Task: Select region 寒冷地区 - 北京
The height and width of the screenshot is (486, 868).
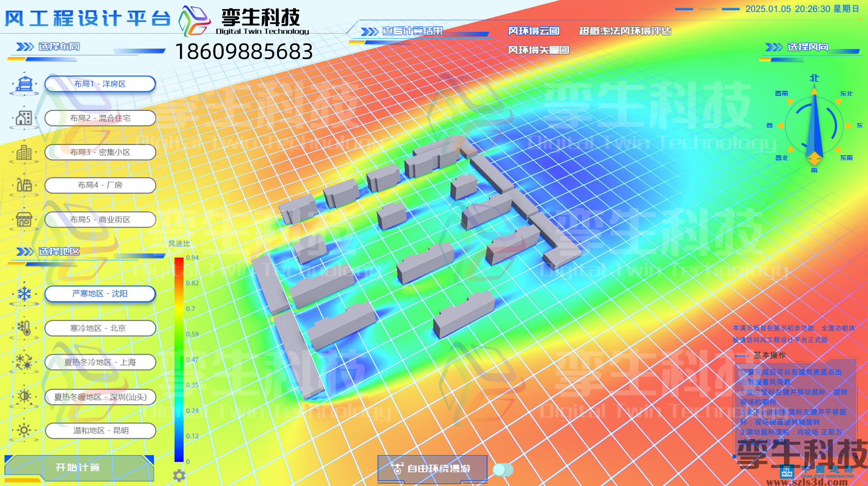Action: coord(100,328)
